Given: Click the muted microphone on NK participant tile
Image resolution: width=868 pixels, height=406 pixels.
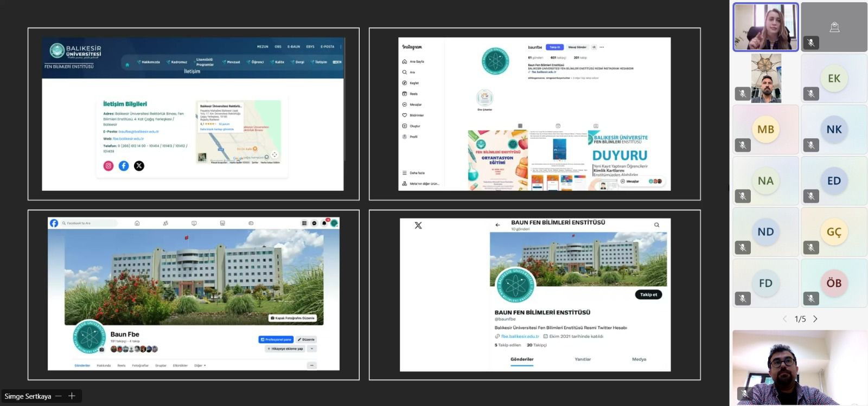Looking at the screenshot, I should (811, 145).
